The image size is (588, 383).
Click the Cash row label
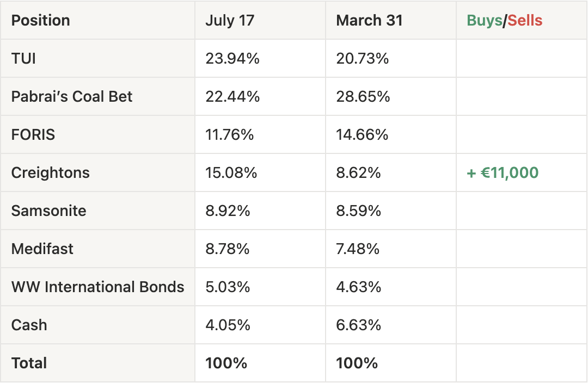pyautogui.click(x=29, y=325)
